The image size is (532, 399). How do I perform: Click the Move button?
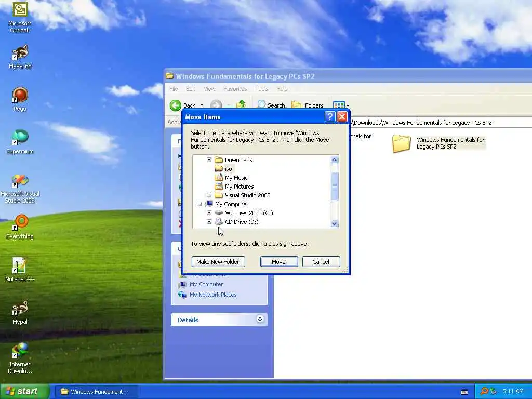point(278,262)
